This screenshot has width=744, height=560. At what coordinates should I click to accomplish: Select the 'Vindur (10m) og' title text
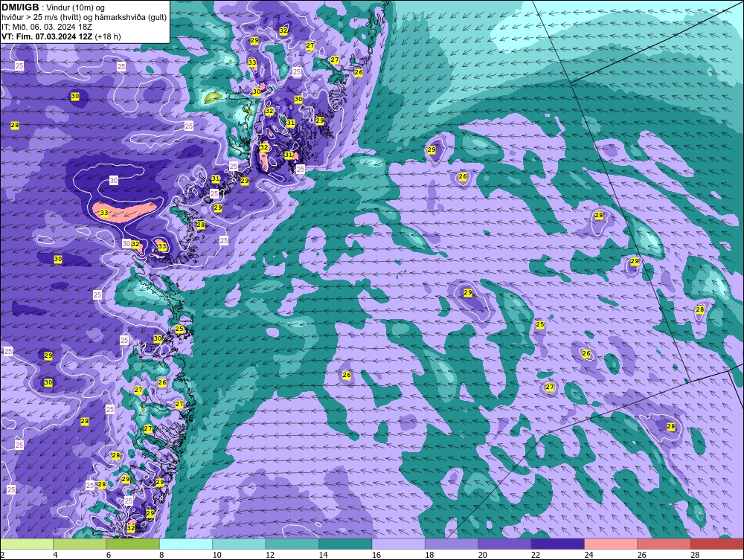tap(77, 8)
